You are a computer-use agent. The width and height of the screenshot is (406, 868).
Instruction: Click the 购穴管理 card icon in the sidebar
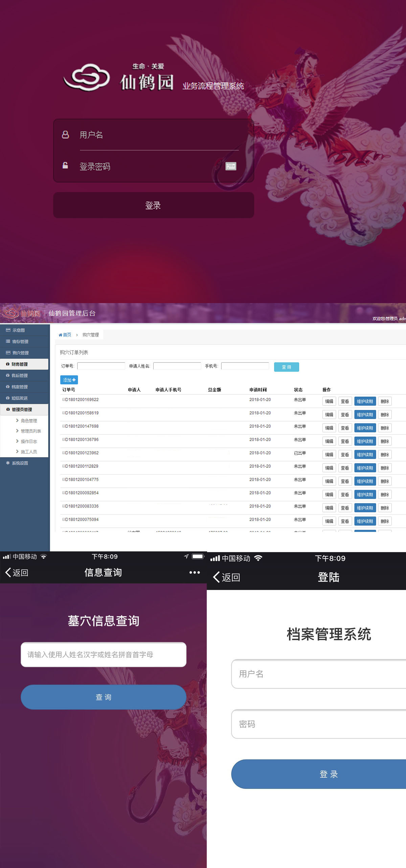8,353
